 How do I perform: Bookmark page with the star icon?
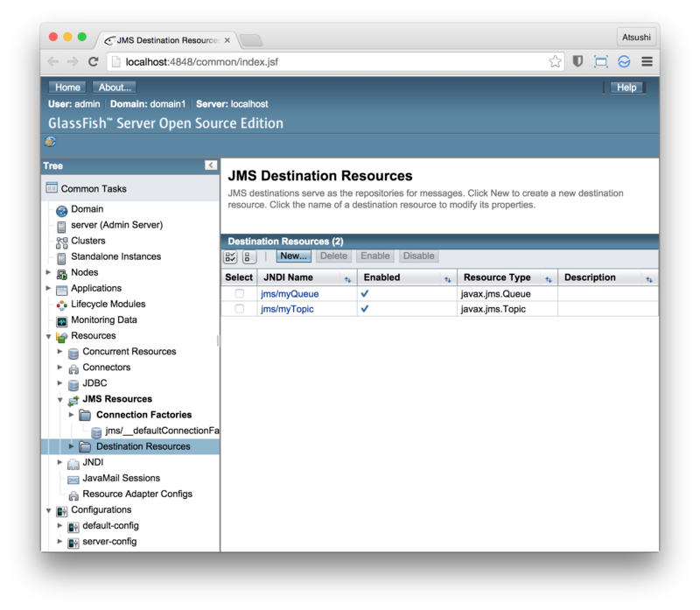555,62
